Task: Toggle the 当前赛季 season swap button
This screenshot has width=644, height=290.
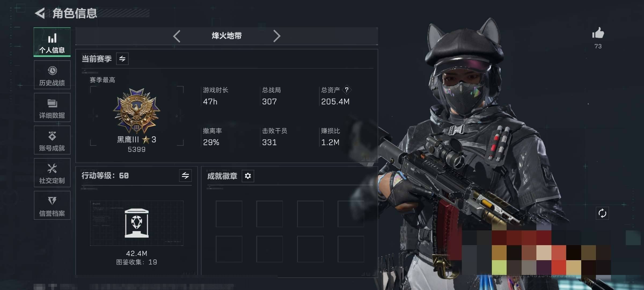Action: click(122, 59)
